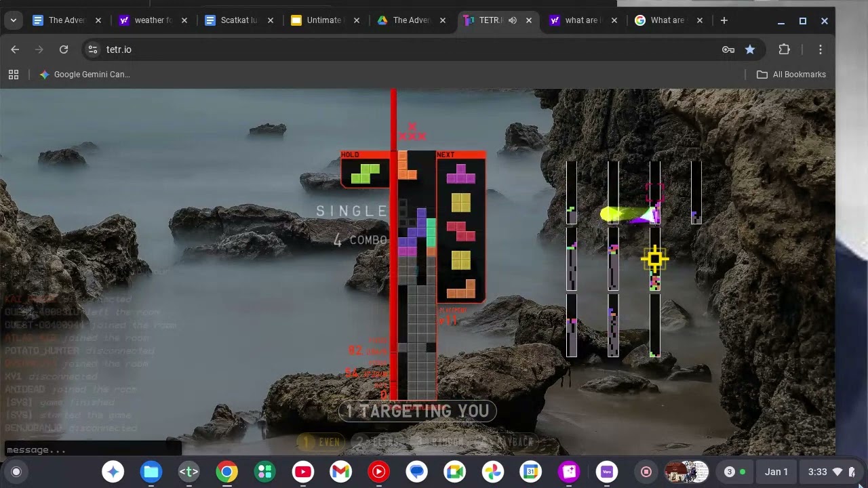Click the purple T piece in NEXT queue
This screenshot has height=488, width=868.
460,174
